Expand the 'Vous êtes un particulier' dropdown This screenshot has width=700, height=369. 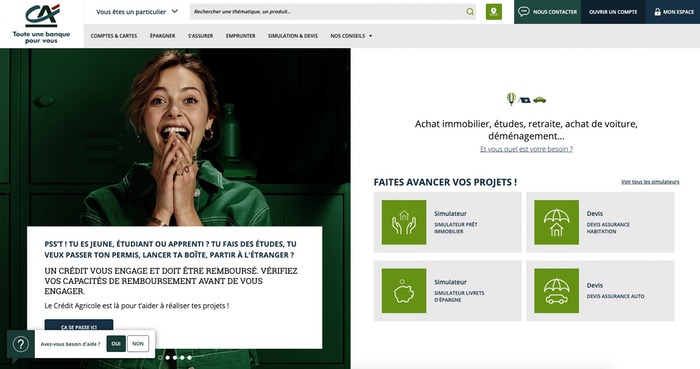tap(137, 12)
